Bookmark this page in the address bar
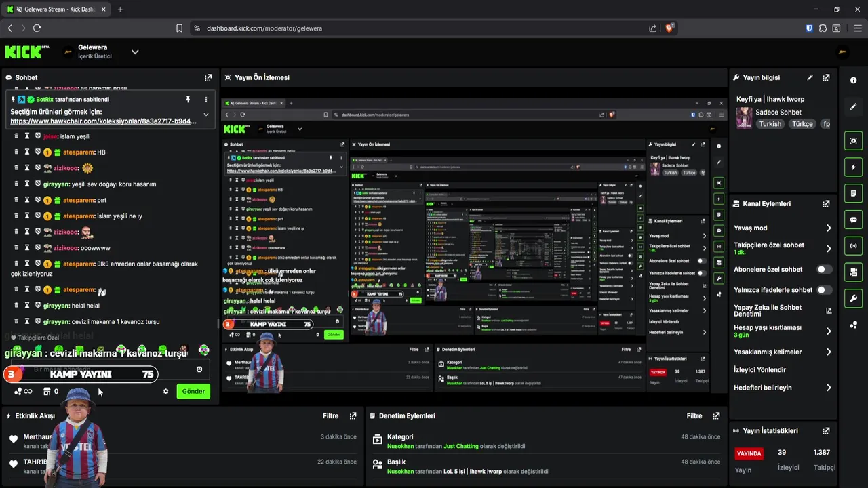 [179, 28]
